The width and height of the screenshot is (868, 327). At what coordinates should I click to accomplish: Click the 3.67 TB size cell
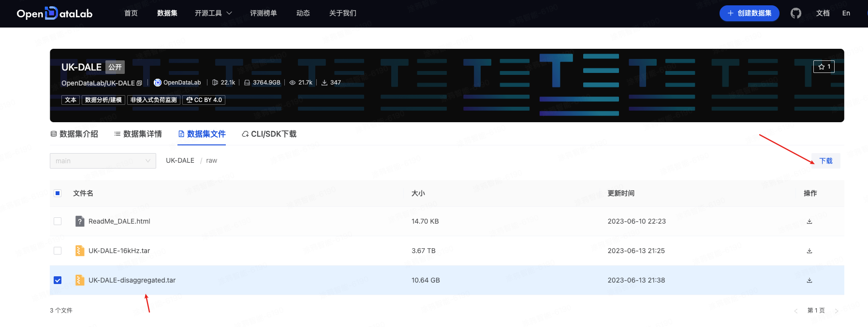424,251
